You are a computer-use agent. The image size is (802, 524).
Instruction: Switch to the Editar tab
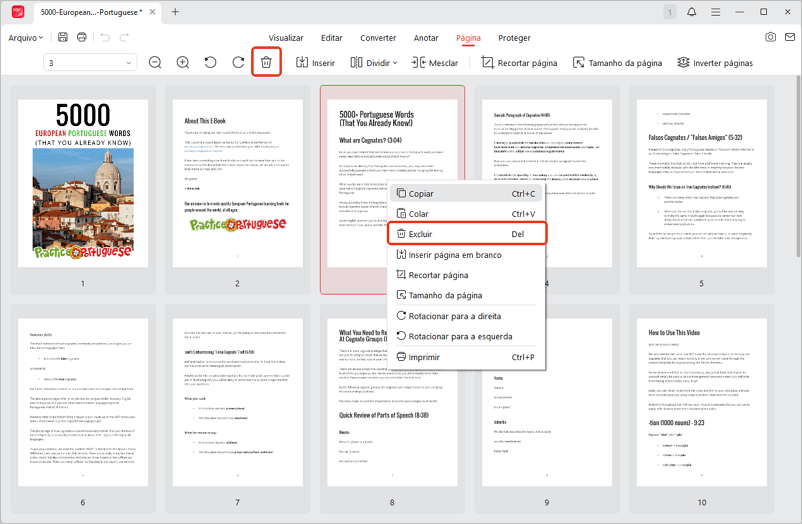[331, 38]
